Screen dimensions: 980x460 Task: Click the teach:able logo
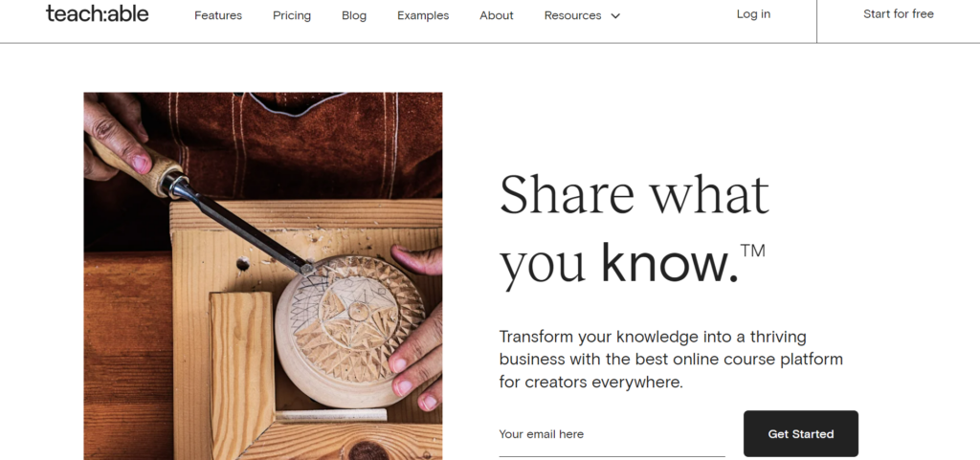[x=97, y=13]
